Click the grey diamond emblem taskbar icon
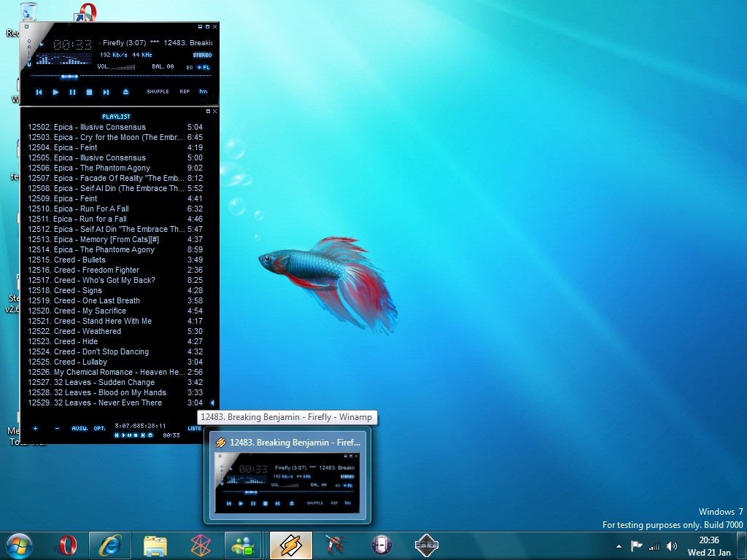747x560 pixels. 426,545
